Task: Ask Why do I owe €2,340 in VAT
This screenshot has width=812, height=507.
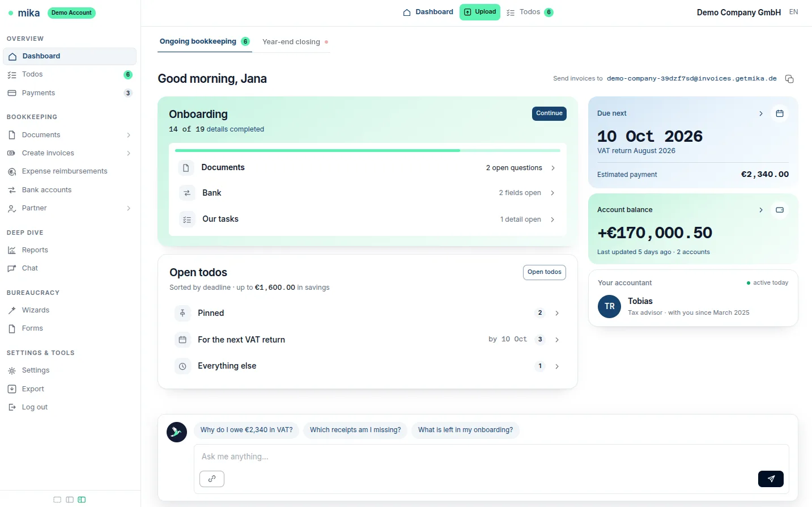Action: [x=246, y=430]
